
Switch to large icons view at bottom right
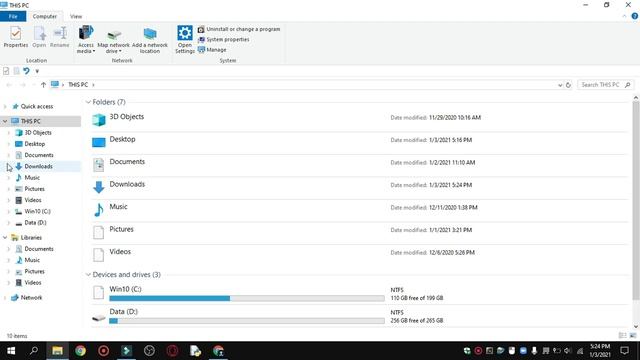pyautogui.click(x=633, y=336)
